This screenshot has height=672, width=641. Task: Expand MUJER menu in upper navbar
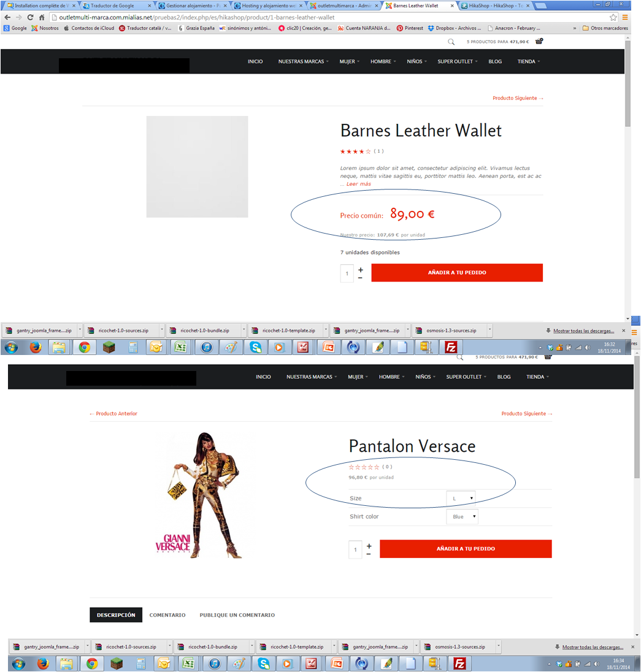(350, 62)
